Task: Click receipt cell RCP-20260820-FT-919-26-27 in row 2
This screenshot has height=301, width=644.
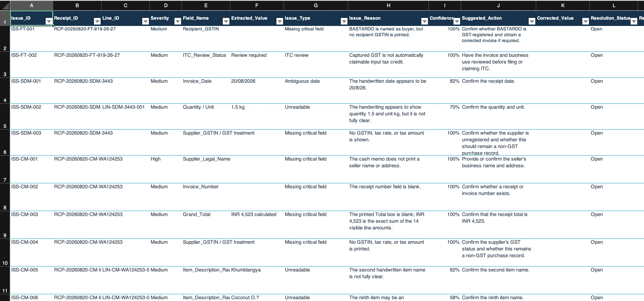Action: (x=85, y=29)
